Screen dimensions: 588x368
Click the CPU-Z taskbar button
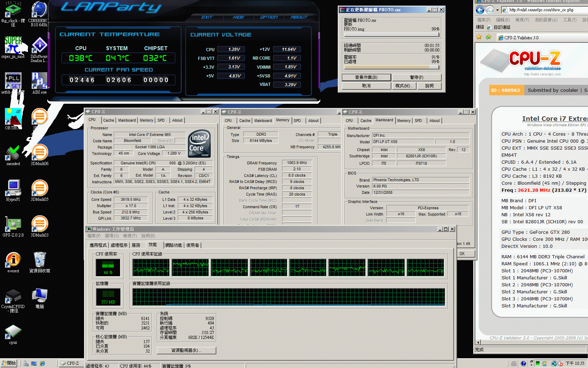(x=71, y=363)
